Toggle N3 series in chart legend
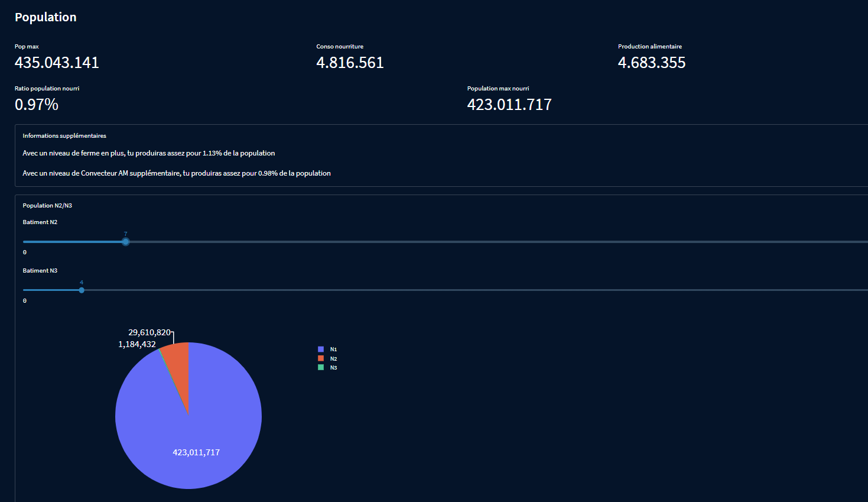868x502 pixels. [x=327, y=368]
